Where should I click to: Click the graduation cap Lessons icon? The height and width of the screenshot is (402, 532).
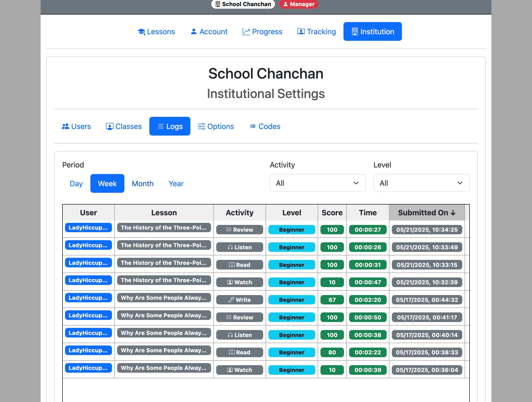pyautogui.click(x=141, y=32)
